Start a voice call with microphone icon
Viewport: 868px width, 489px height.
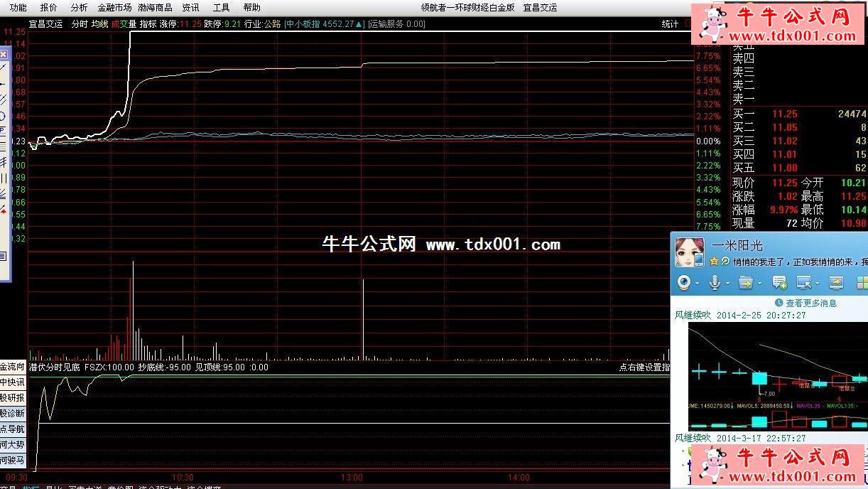[x=714, y=282]
